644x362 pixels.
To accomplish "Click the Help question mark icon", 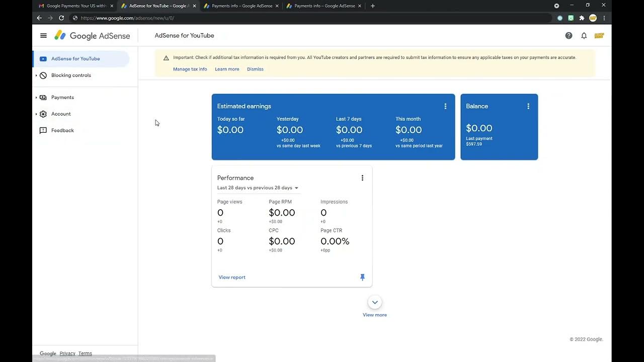I will [569, 36].
